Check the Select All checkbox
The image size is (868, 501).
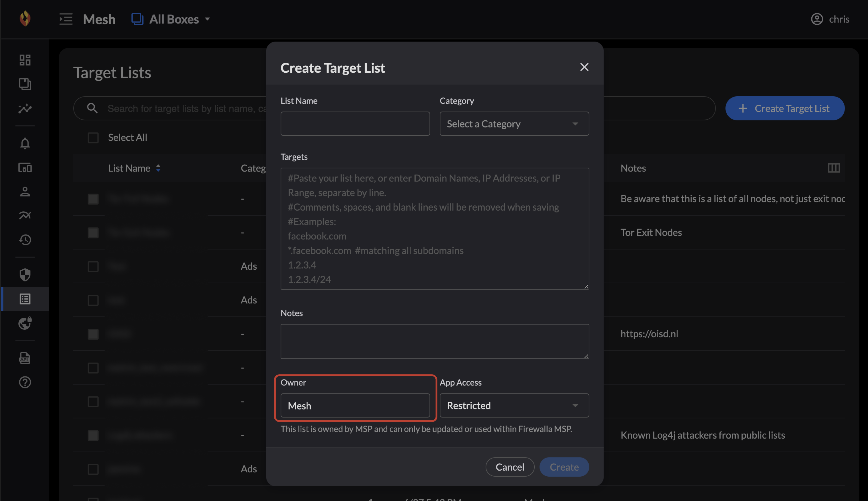pos(93,138)
